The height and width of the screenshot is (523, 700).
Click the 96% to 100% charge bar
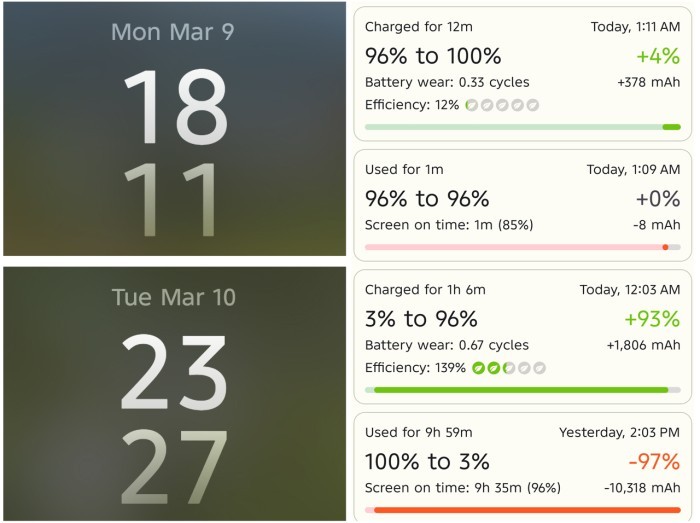[x=522, y=127]
